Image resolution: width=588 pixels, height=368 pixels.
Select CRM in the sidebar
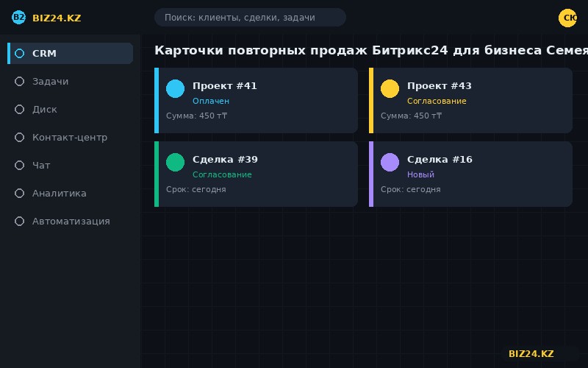point(70,53)
